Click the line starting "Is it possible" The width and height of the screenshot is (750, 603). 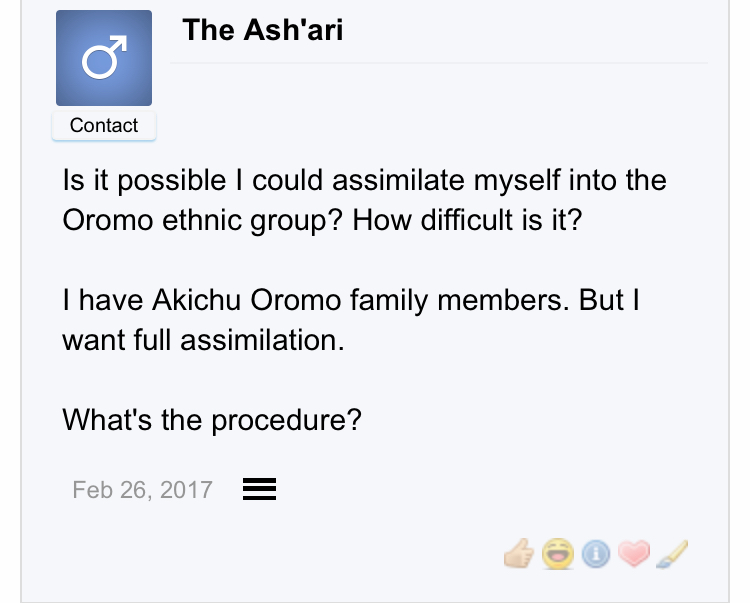(364, 182)
